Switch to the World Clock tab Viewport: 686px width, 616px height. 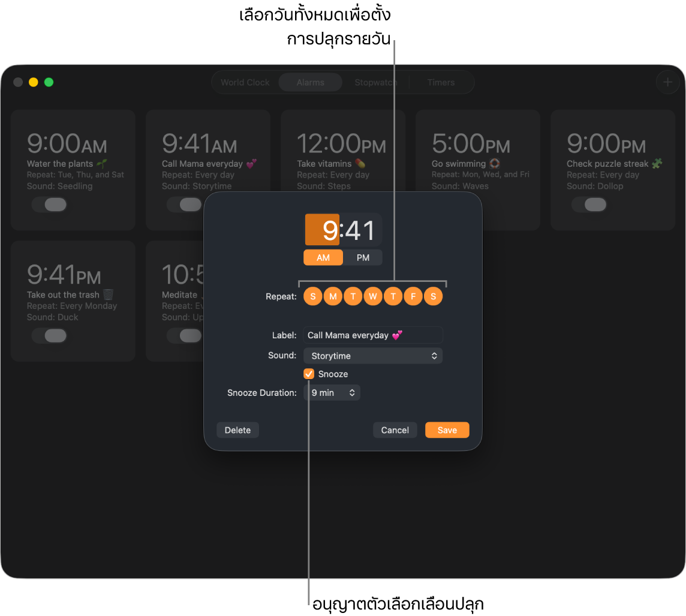tap(245, 82)
